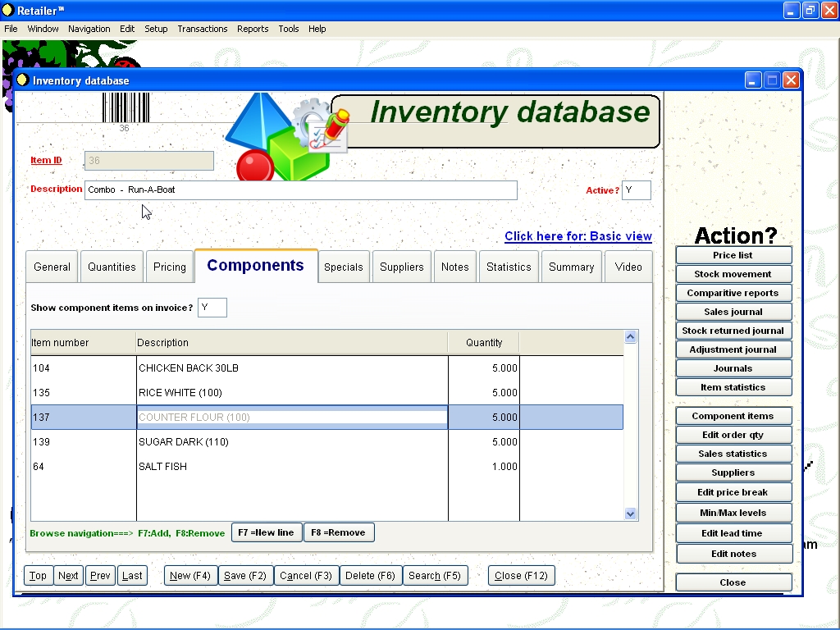Click the 'Click here for: Basic view' link

[x=577, y=236]
